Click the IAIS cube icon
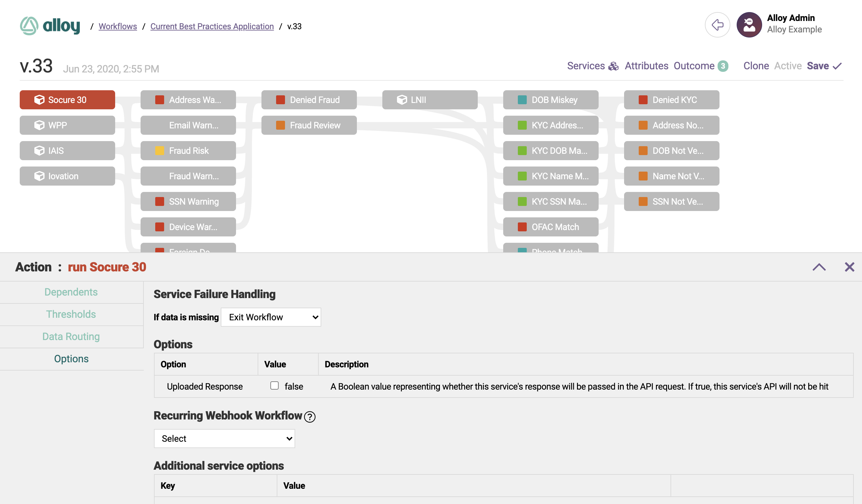862x504 pixels. [39, 151]
